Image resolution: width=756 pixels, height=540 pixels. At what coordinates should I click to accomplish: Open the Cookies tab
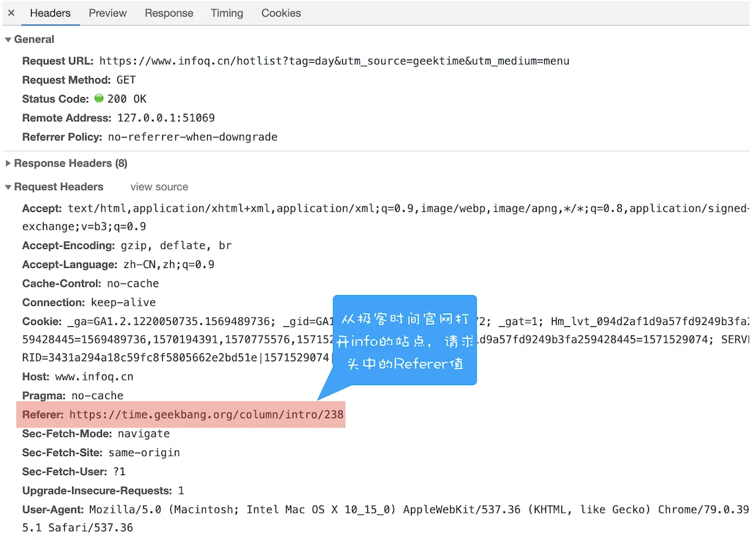[x=281, y=13]
